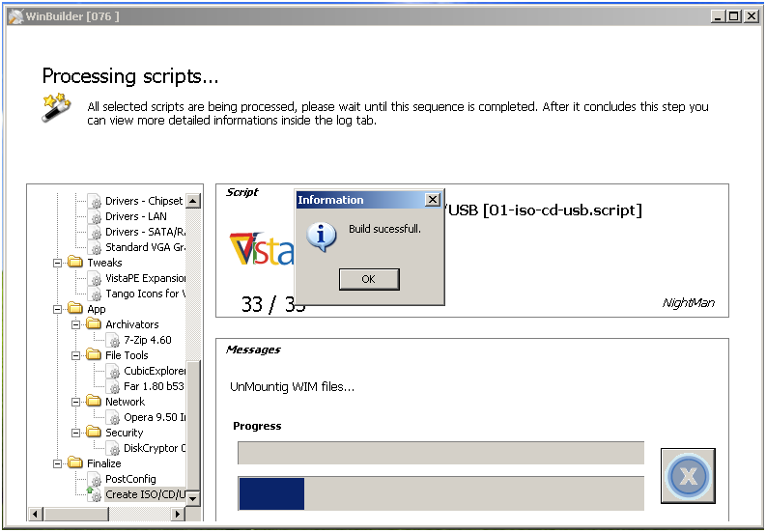766x532 pixels.
Task: Click the DiskCryptor script icon
Action: tap(113, 448)
